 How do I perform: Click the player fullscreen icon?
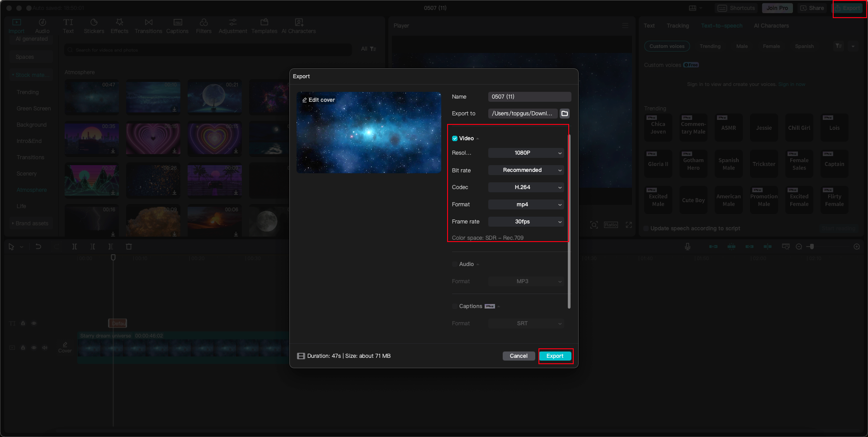(x=629, y=225)
